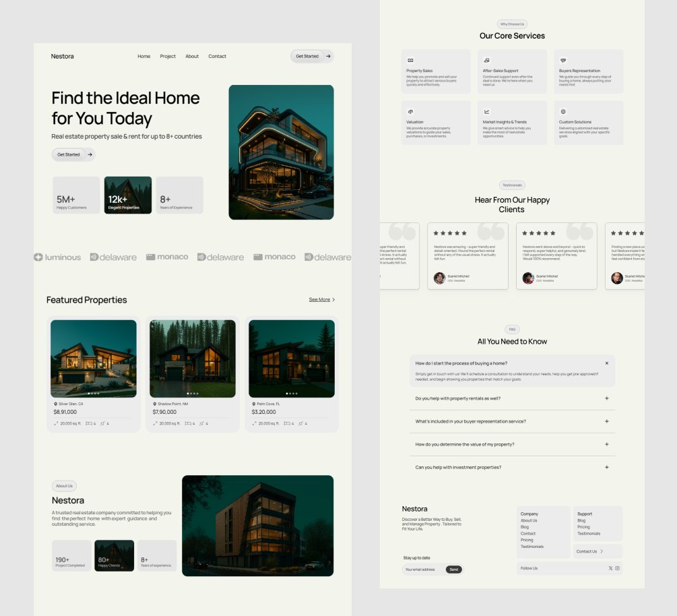Click the About Us pill label
This screenshot has width=677, height=616.
64,486
